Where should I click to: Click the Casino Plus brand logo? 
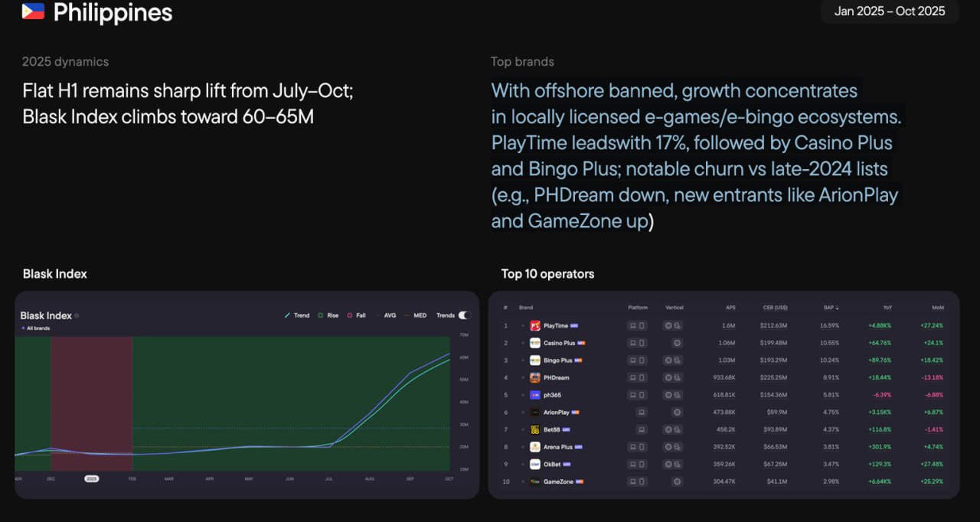point(535,343)
